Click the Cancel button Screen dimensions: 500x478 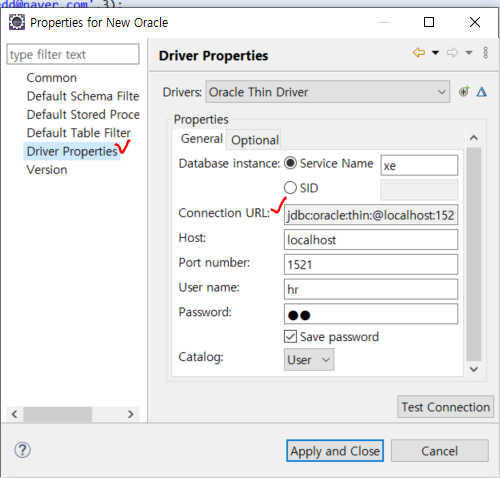(440, 451)
